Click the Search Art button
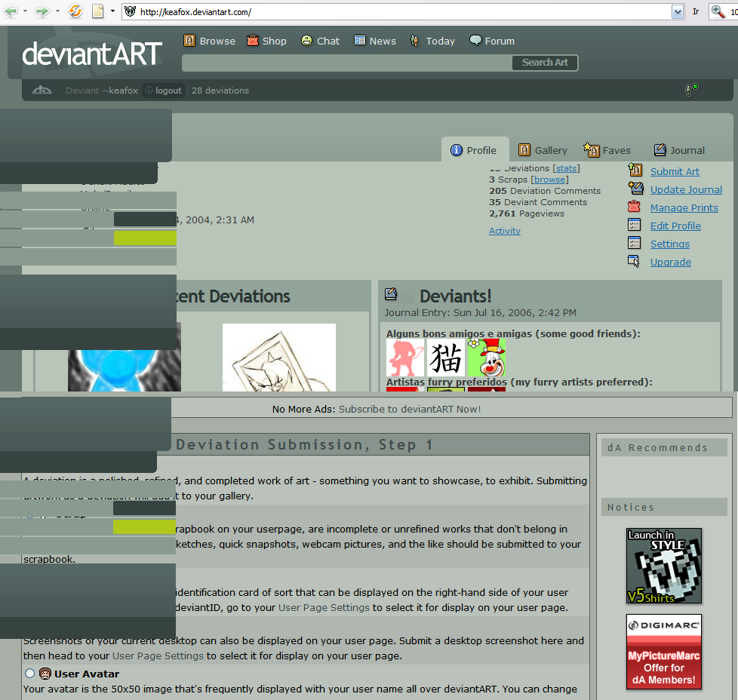Viewport: 738px width, 700px height. [x=545, y=63]
